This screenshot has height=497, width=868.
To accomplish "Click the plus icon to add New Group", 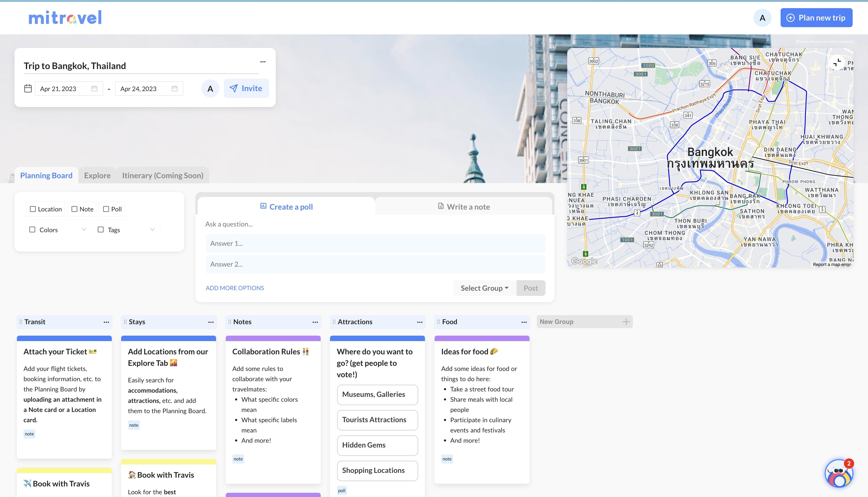I will coord(626,321).
